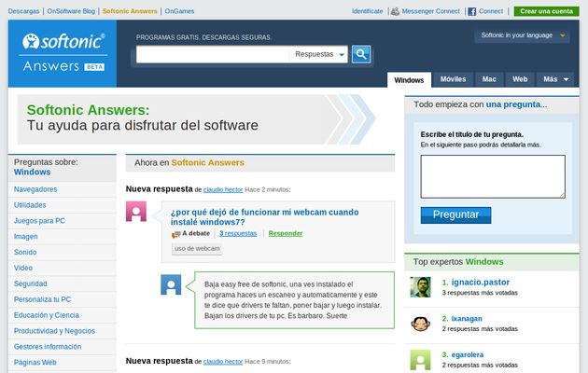Open Navegadores category
Image resolution: width=588 pixels, height=373 pixels.
click(35, 189)
